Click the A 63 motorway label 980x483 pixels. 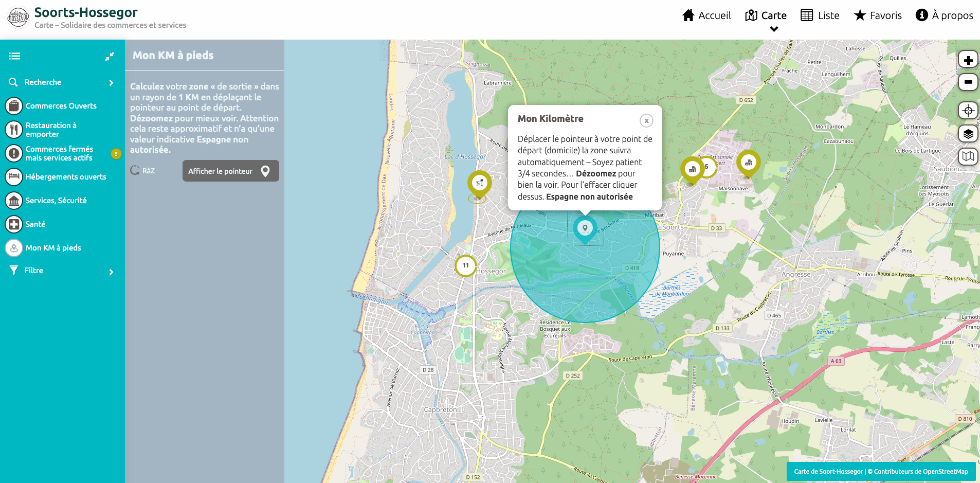click(836, 361)
